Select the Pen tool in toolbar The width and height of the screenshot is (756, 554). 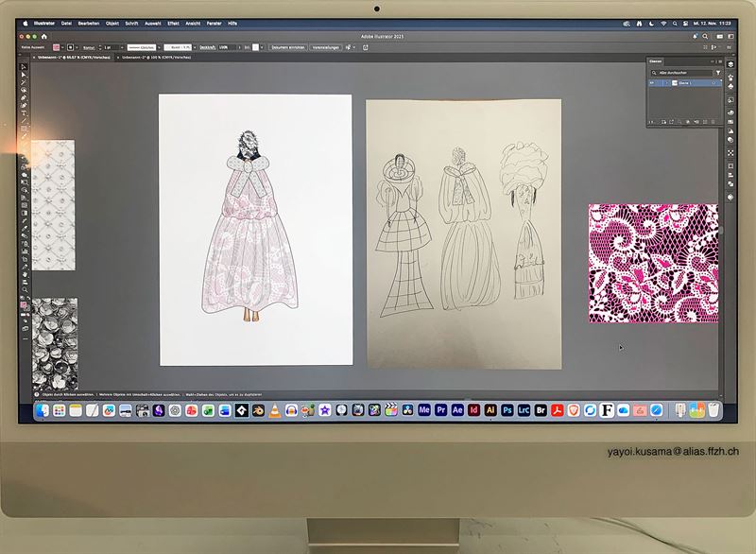(x=24, y=97)
